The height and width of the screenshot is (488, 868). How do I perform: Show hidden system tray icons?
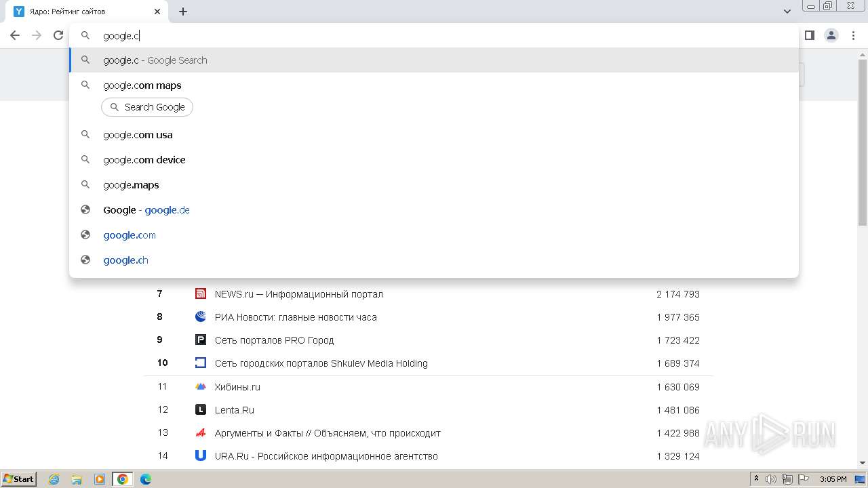[756, 479]
